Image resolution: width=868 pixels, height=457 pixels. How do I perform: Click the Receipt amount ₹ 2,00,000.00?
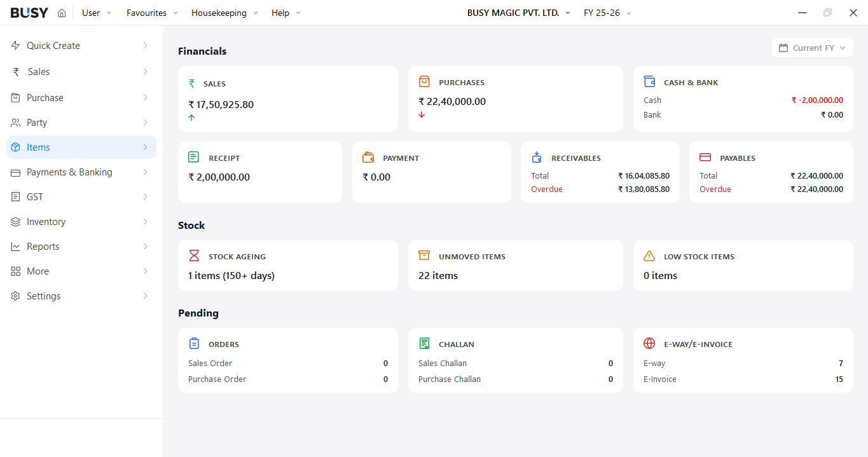pyautogui.click(x=219, y=177)
